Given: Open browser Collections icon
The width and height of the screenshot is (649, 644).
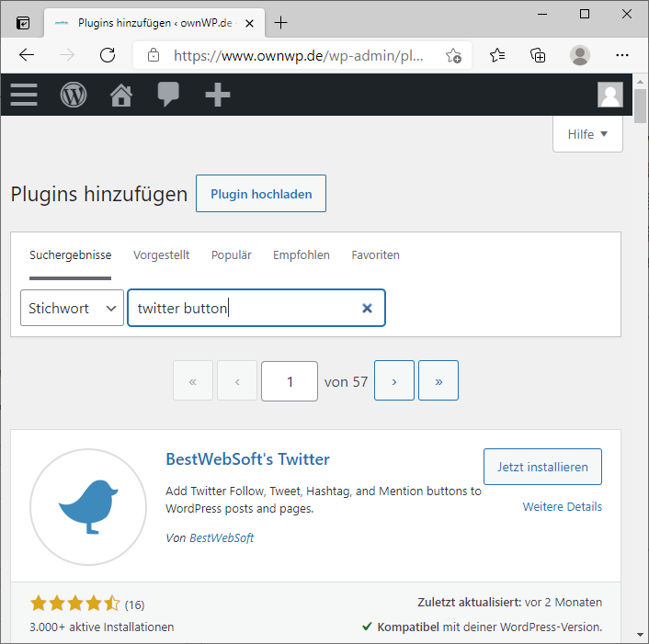Looking at the screenshot, I should click(x=538, y=55).
